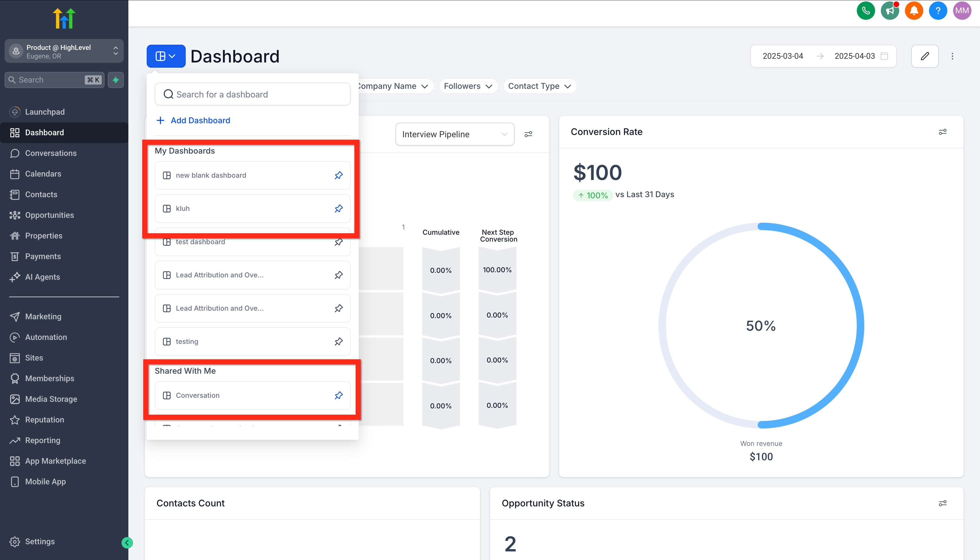The width and height of the screenshot is (980, 560).
Task: Click the green lightning quick actions icon
Action: pyautogui.click(x=116, y=80)
